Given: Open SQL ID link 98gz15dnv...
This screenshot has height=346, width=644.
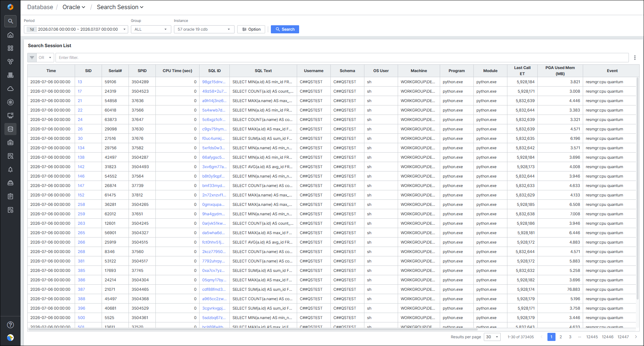Looking at the screenshot, I should point(214,82).
